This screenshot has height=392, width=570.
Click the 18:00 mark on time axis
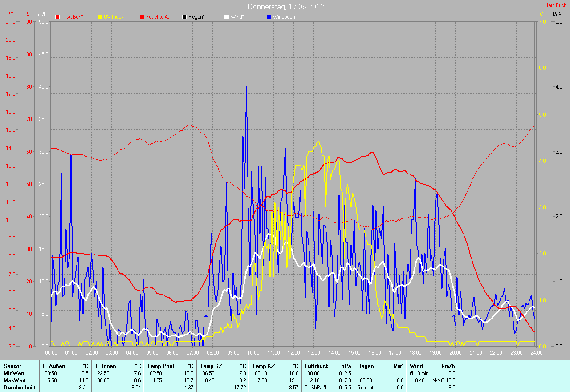pyautogui.click(x=415, y=353)
